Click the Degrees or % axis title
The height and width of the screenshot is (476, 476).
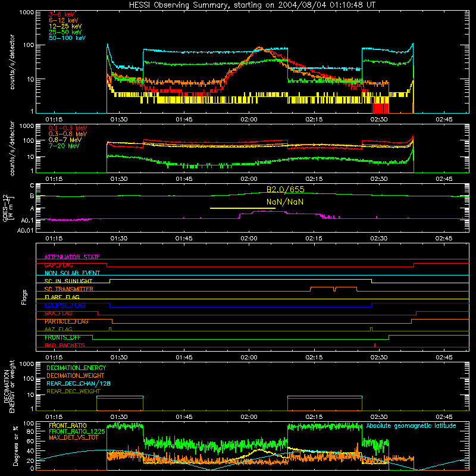(x=15, y=446)
